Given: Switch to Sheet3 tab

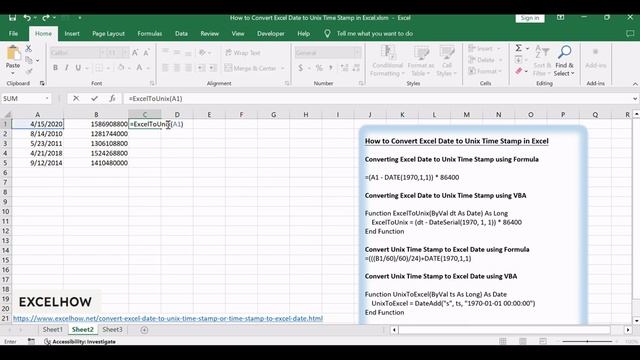Looking at the screenshot, I should [x=112, y=329].
